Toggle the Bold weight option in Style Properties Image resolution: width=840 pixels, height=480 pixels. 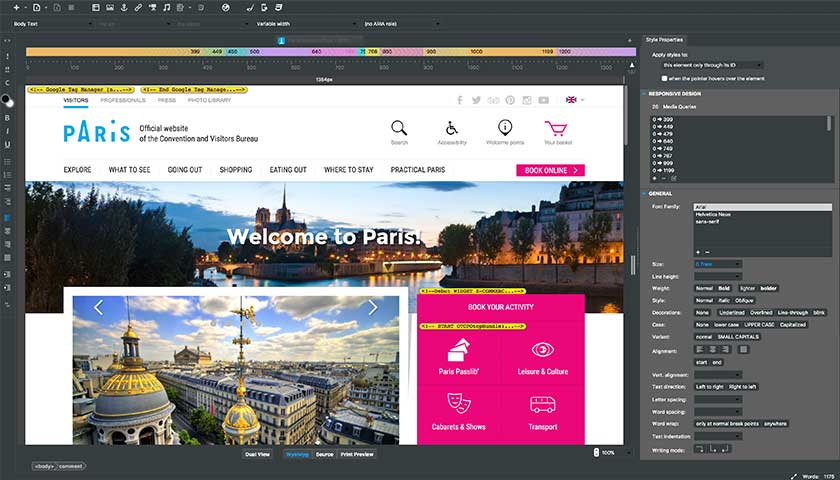(x=724, y=288)
